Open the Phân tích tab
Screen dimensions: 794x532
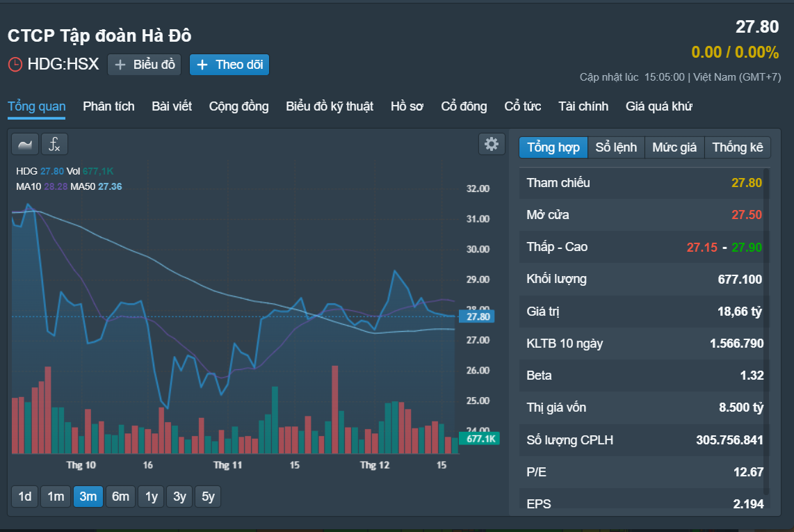[109, 106]
